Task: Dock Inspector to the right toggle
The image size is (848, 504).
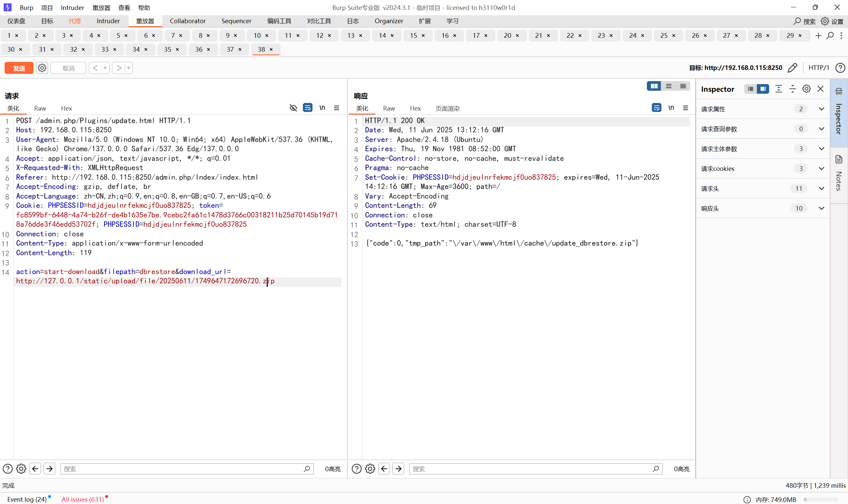Action: click(x=763, y=89)
